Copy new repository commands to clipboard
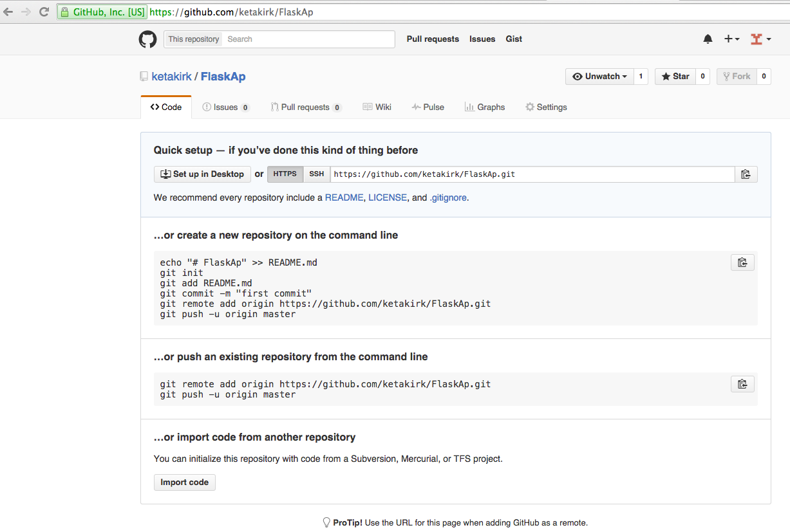 (742, 262)
